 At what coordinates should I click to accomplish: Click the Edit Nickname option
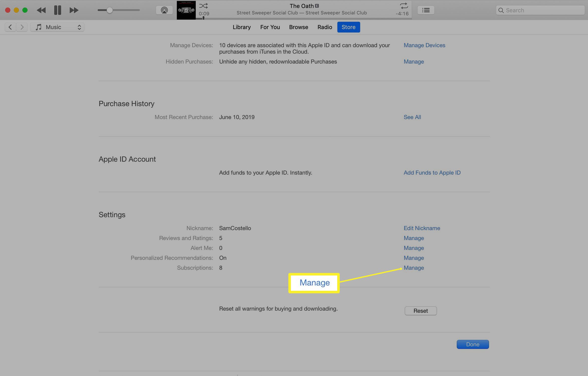(422, 228)
